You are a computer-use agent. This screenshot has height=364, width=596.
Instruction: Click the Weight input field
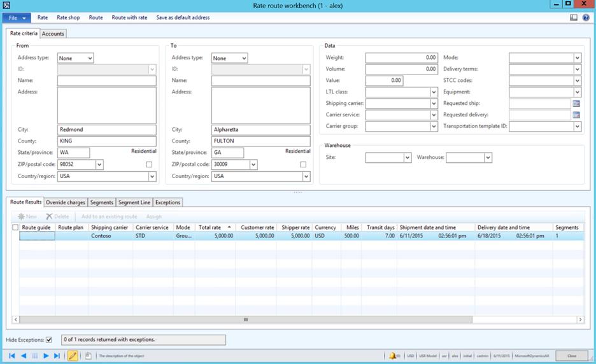401,58
